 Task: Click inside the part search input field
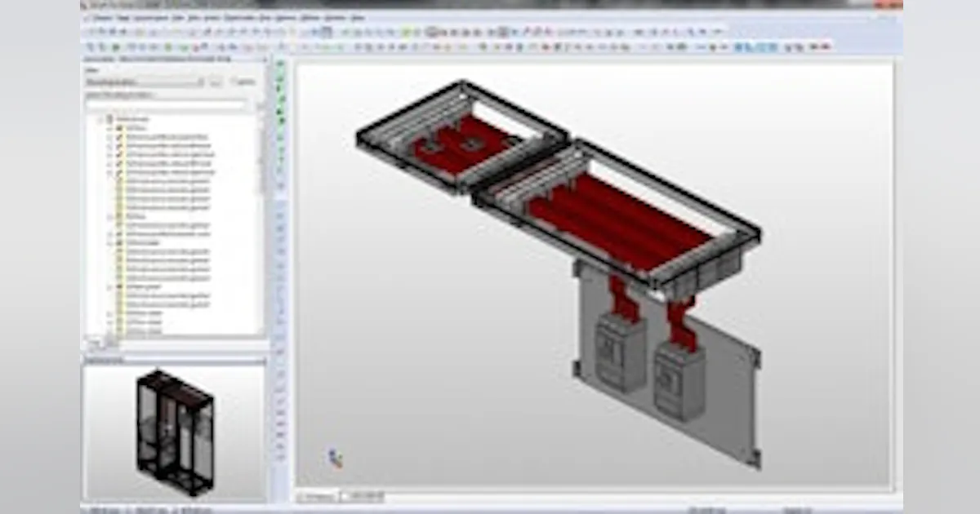coord(167,104)
